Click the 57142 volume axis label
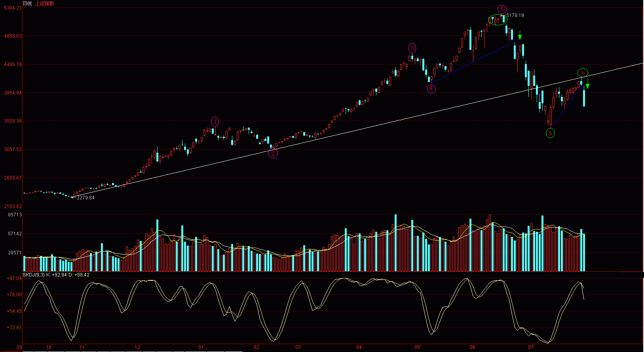Viewport: 644px width, 352px height. [15, 234]
